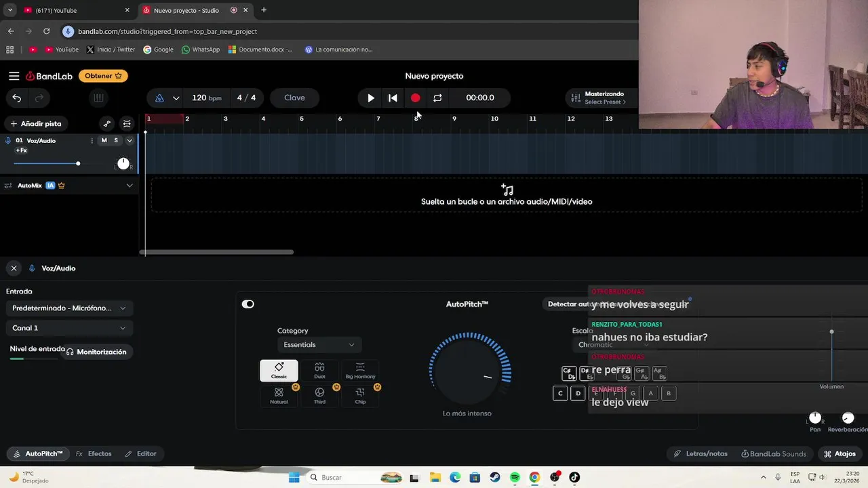Switch to the Efectos tab
868x488 pixels.
coord(94,453)
